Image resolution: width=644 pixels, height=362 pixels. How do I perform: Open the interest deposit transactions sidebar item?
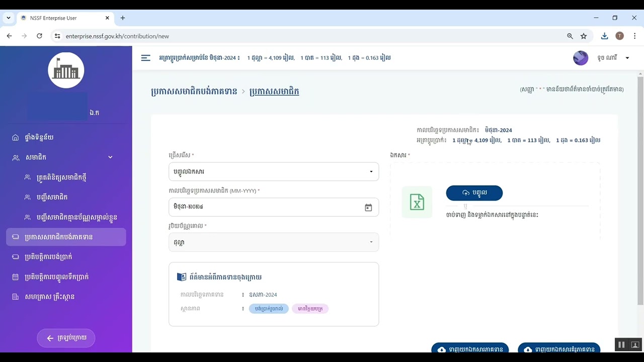(66, 277)
